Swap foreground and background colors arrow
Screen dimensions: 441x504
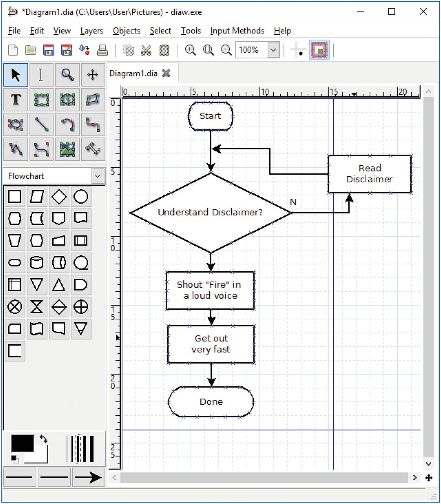pos(43,439)
